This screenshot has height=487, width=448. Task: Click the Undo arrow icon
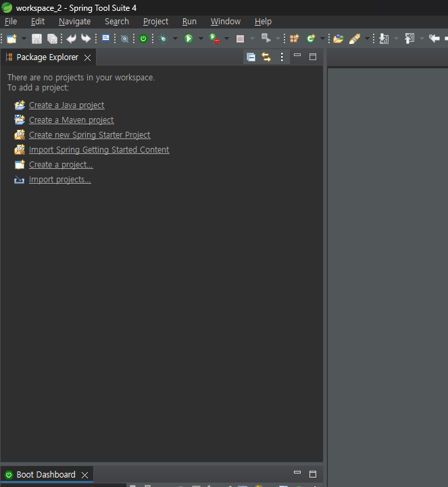[x=72, y=39]
